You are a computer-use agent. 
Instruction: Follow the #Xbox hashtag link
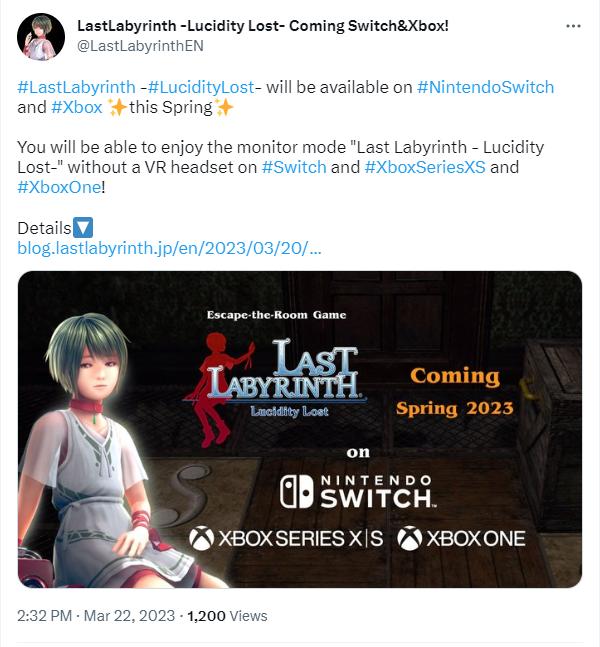point(76,107)
